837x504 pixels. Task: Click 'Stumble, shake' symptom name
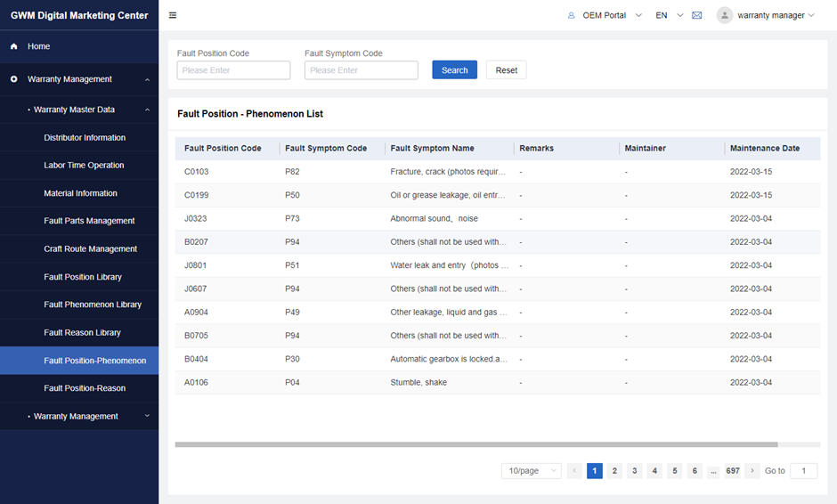pos(418,383)
